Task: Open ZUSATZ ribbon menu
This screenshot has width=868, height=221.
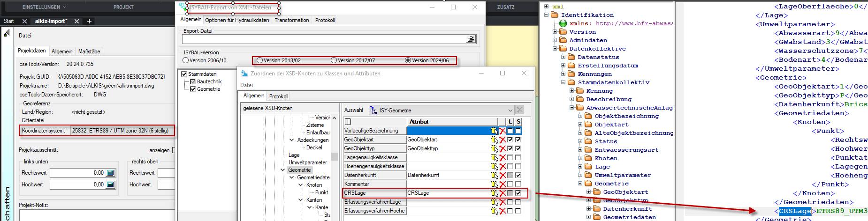Action: point(506,7)
